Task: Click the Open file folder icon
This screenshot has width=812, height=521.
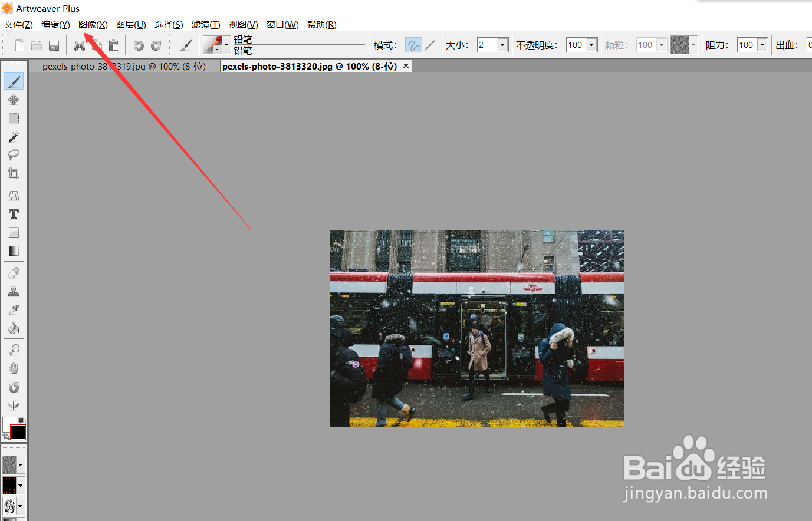Action: pyautogui.click(x=37, y=45)
